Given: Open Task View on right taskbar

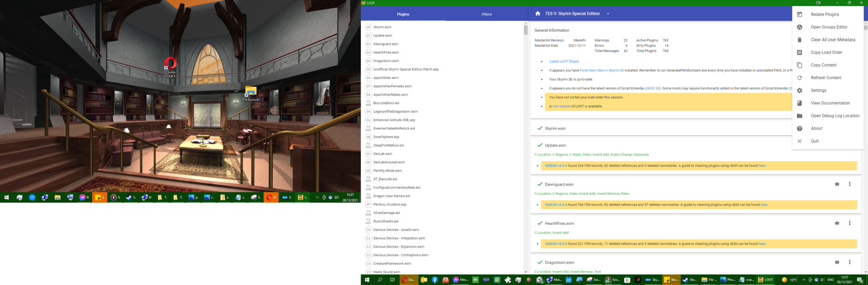Looking at the screenshot, I should tap(392, 280).
